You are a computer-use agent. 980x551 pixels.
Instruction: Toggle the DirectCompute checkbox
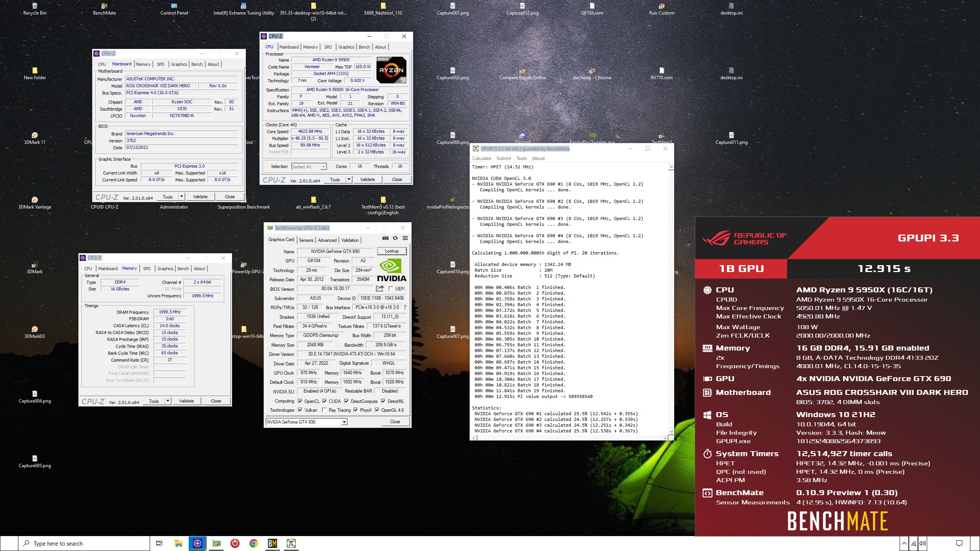tap(346, 401)
